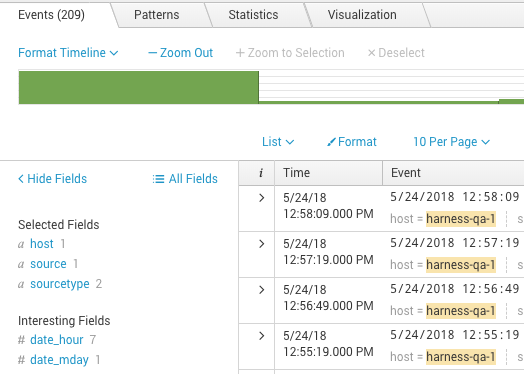Click Zoom to Selection

click(290, 53)
